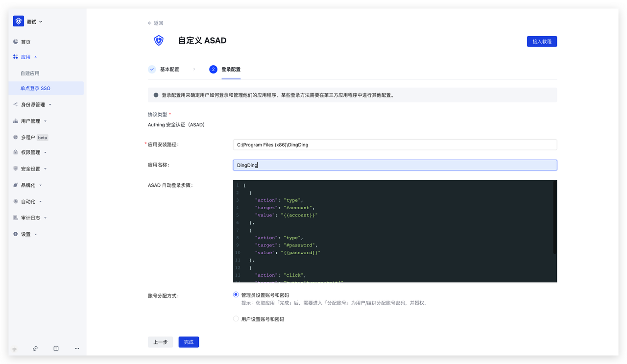This screenshot has width=627, height=364.
Task: Click the 首页 pie chart icon
Action: point(16,42)
